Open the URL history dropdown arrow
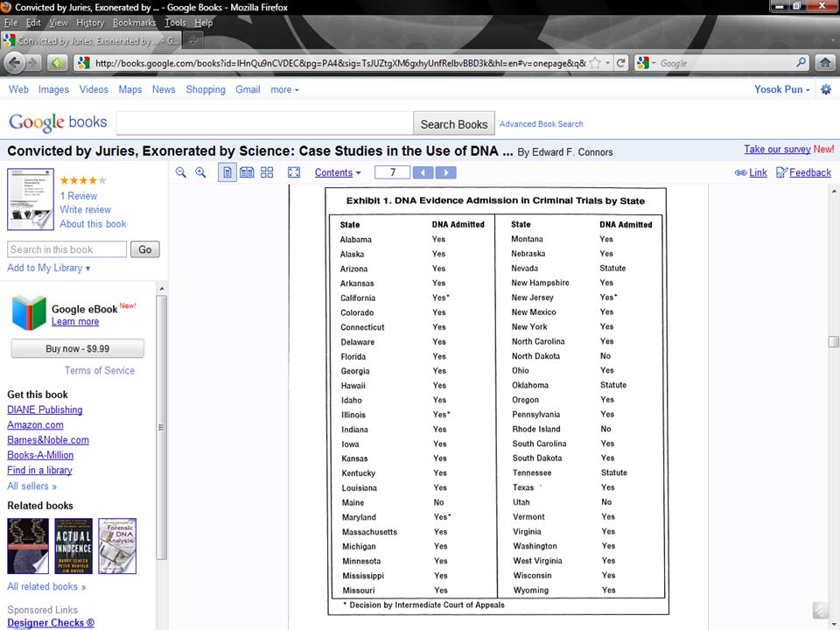The image size is (840, 630). pos(607,63)
